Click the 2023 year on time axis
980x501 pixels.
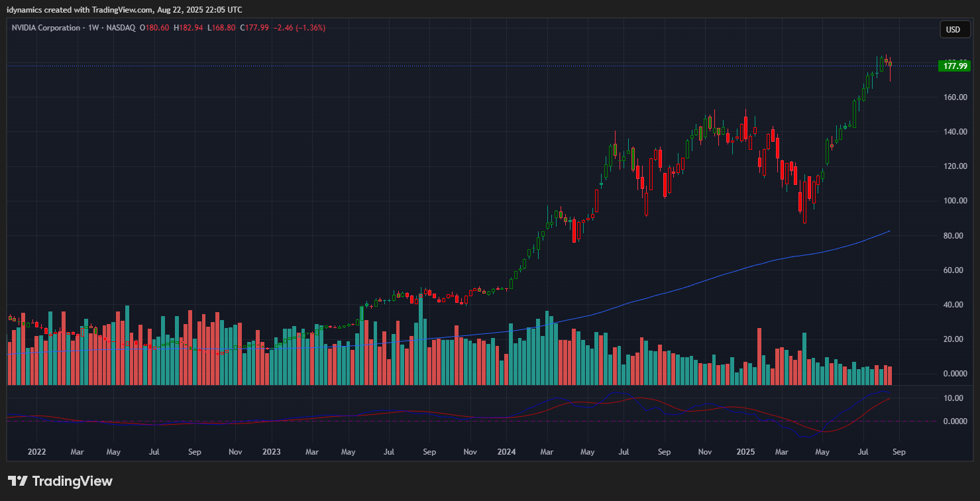coord(272,452)
